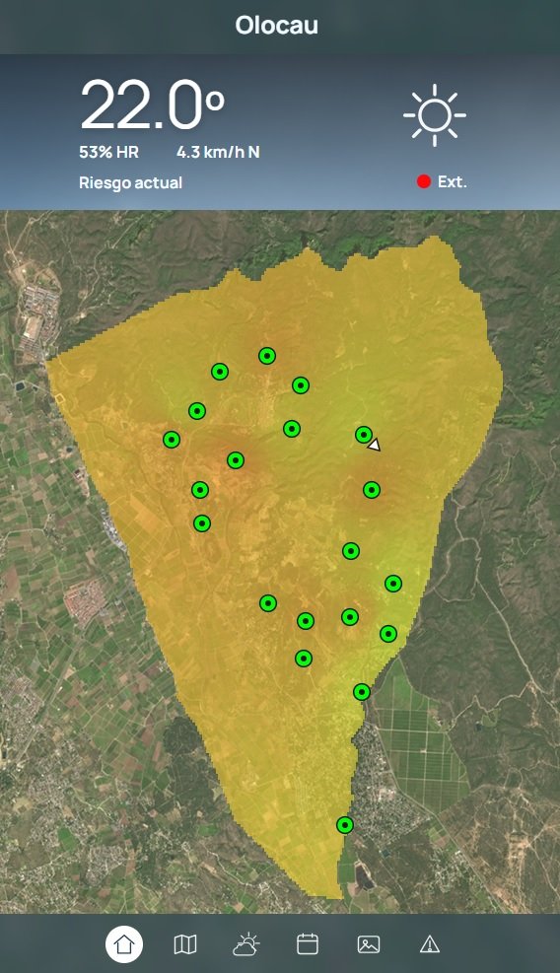Tap the Riesgo actual label
The width and height of the screenshot is (560, 973).
click(x=130, y=183)
